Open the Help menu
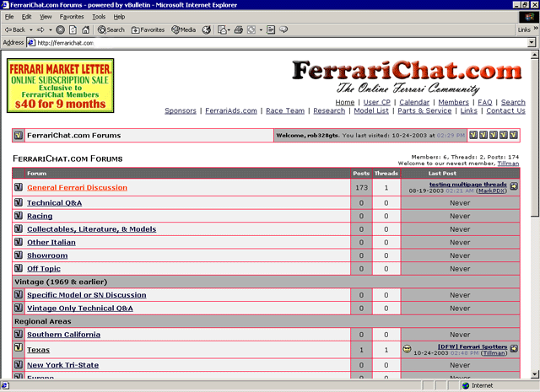The height and width of the screenshot is (392, 540). coord(119,17)
